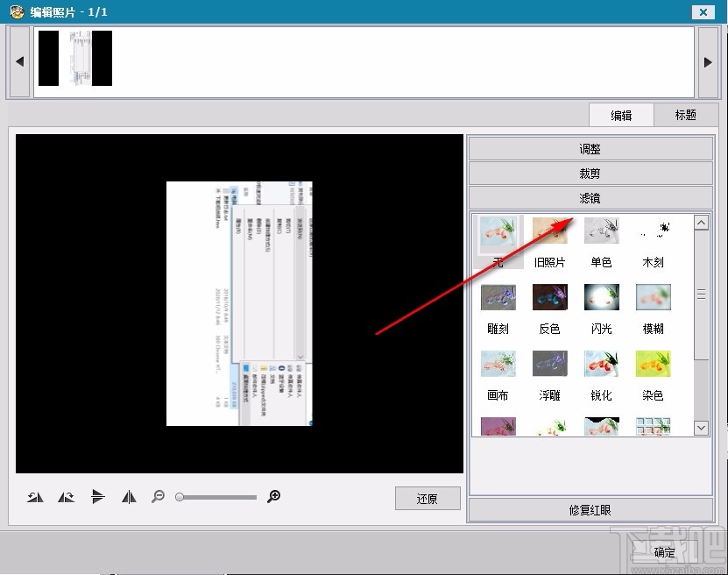728x575 pixels.
Task: Zoom out using the minus magnifier icon
Action: (159, 496)
